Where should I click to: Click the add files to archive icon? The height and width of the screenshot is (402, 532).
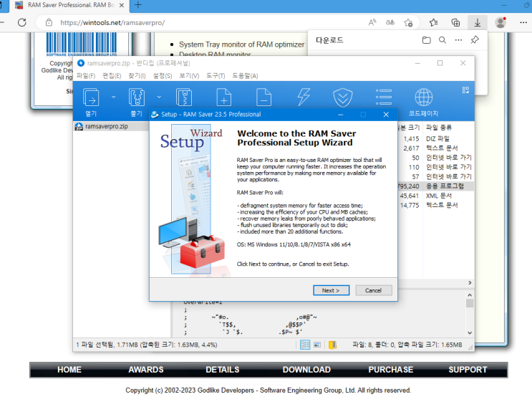[224, 97]
